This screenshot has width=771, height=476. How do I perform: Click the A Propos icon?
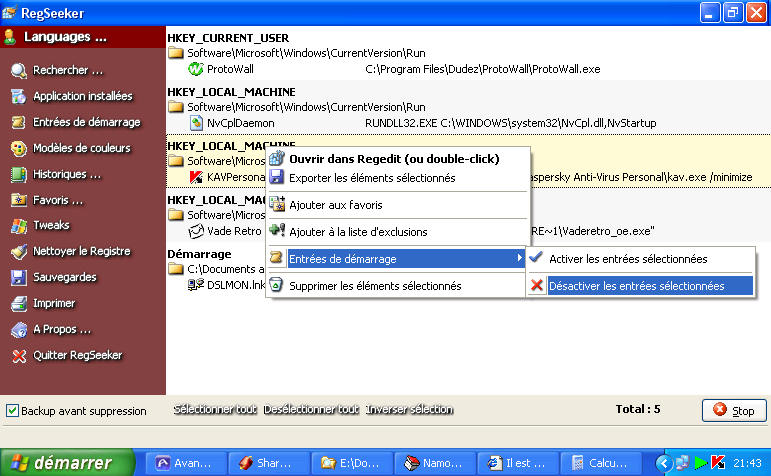pos(19,329)
